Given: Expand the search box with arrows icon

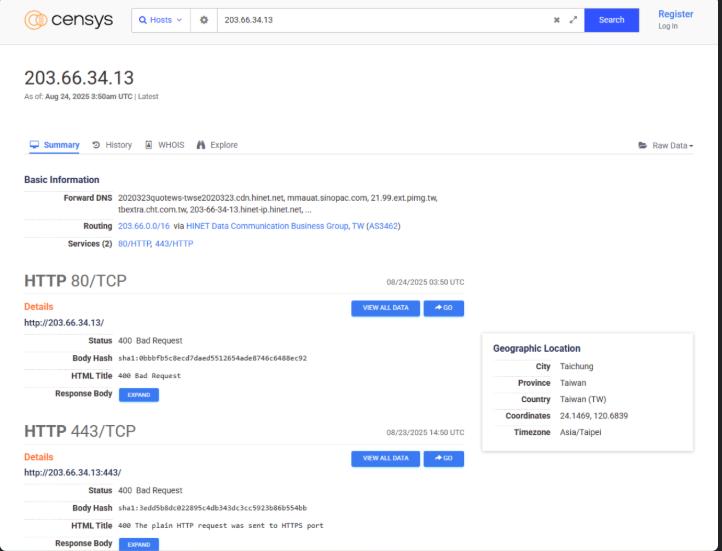Looking at the screenshot, I should click(x=573, y=20).
